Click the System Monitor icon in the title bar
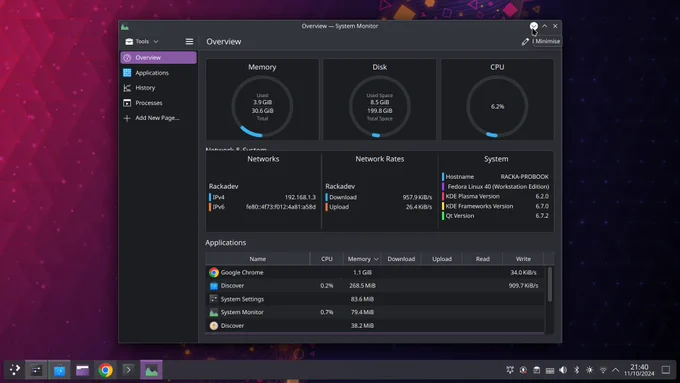680x383 pixels. coord(125,26)
